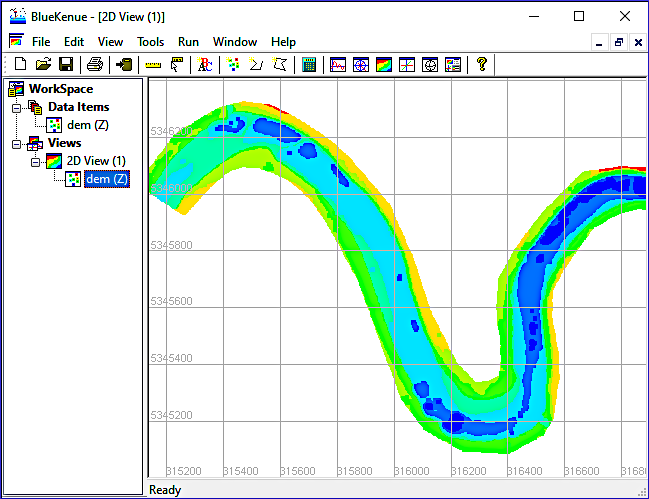Click the Ready status bar text
649x499 pixels.
click(165, 490)
